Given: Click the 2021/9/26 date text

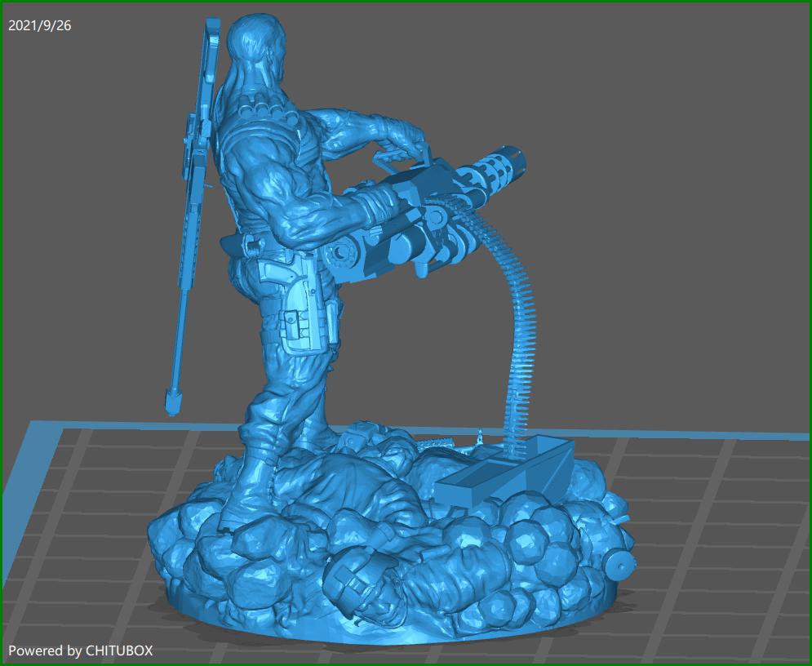Looking at the screenshot, I should (x=40, y=25).
